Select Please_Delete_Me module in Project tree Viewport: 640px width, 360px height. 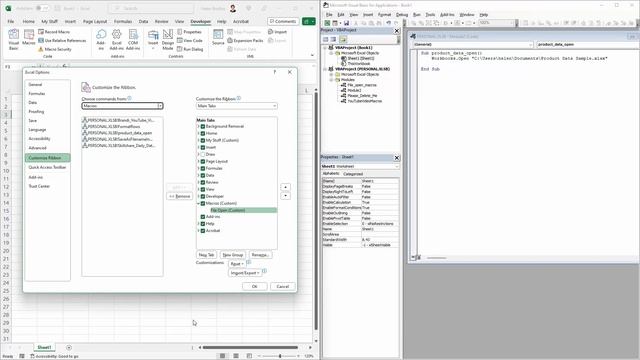[x=362, y=96]
